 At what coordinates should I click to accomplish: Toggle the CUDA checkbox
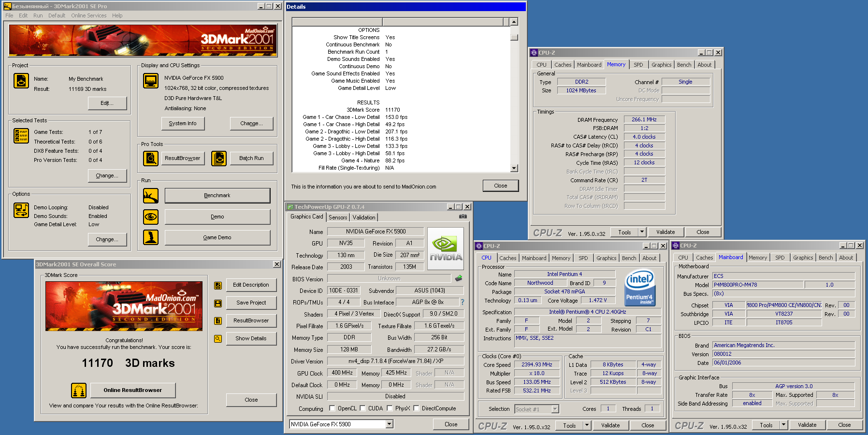coord(362,408)
